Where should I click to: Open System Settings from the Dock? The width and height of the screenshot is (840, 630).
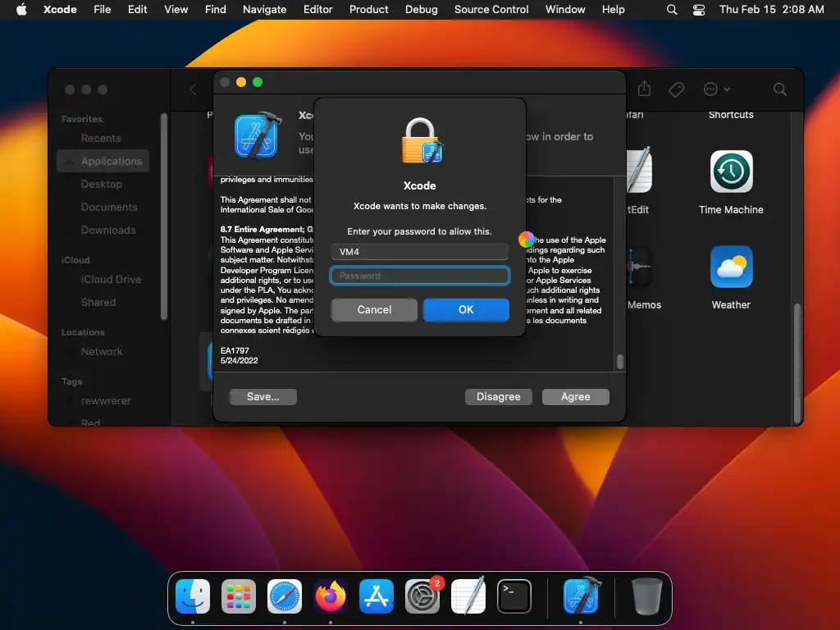click(422, 596)
